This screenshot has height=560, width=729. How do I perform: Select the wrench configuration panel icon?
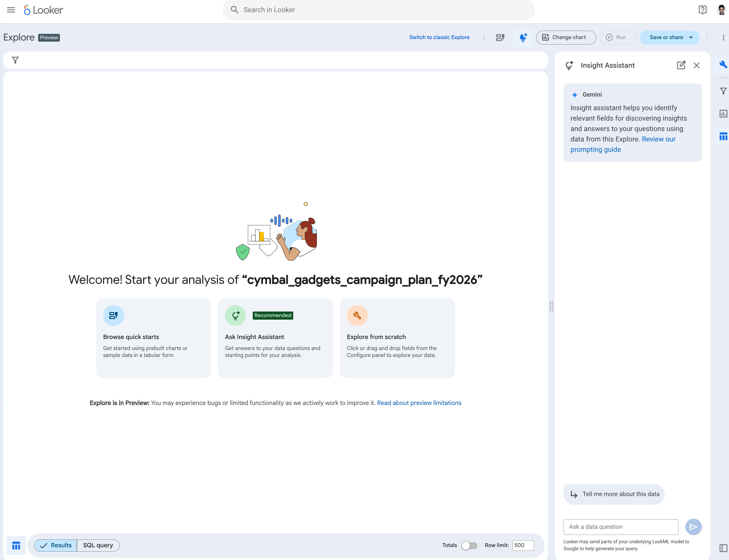[723, 65]
